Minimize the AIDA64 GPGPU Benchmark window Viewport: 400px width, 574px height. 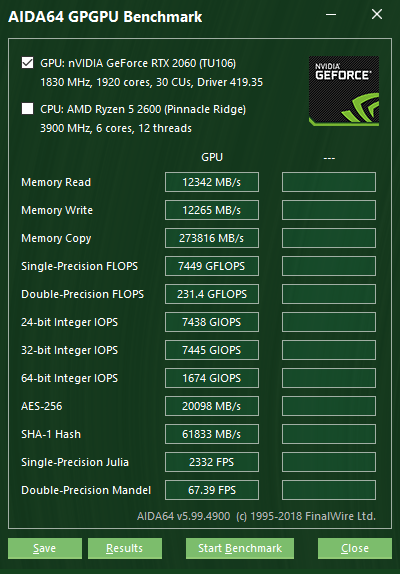click(x=331, y=15)
